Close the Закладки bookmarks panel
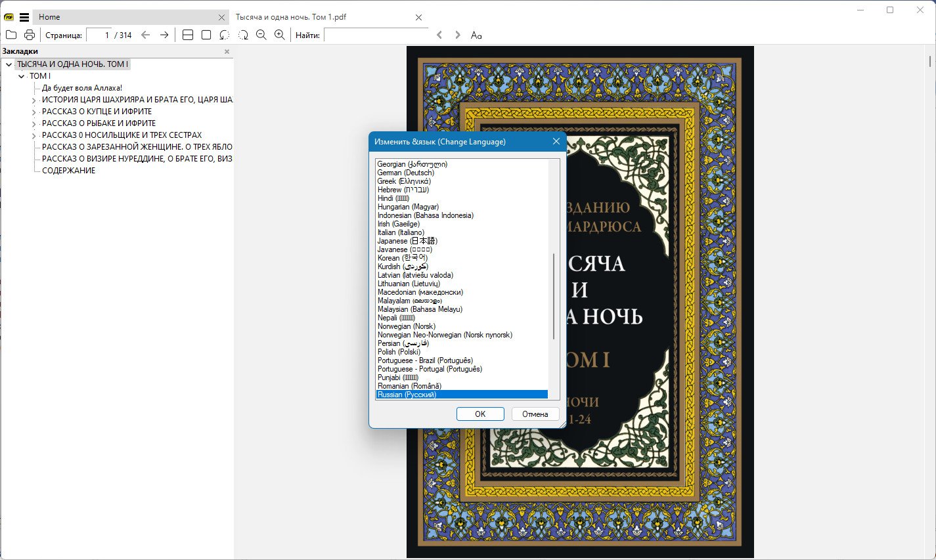Viewport: 936px width, 560px height. (227, 51)
